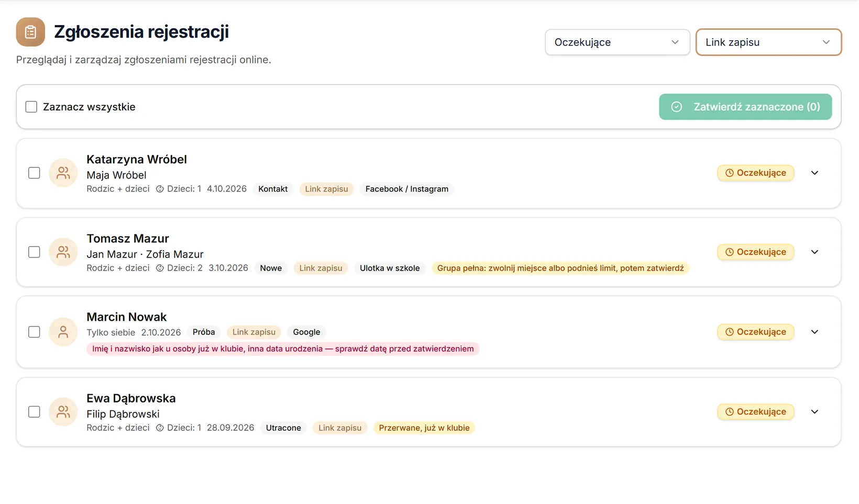Click the family avatar icon for Tomasz Mazur
Image resolution: width=859 pixels, height=504 pixels.
(63, 252)
